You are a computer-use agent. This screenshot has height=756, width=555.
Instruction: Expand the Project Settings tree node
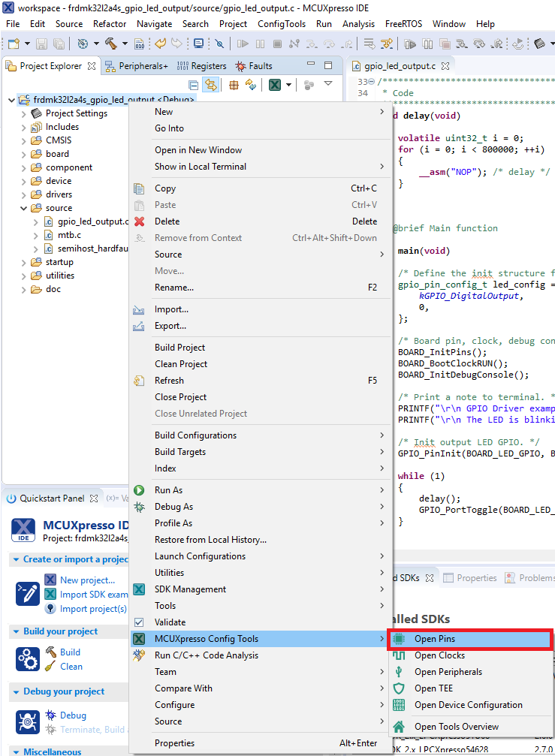24,113
